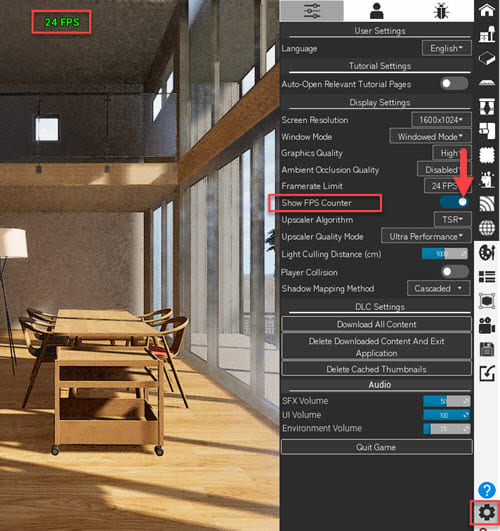Click the floppy disk save icon
500x531 pixels.
click(x=487, y=349)
